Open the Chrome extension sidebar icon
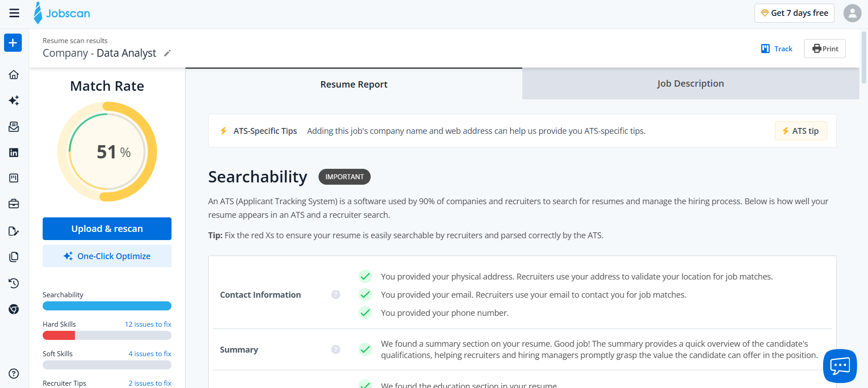Viewport: 868px width, 388px height. [x=14, y=309]
